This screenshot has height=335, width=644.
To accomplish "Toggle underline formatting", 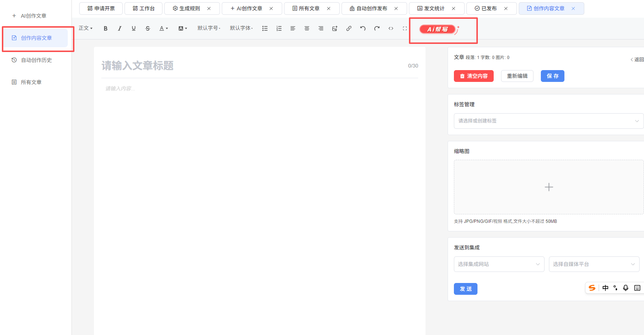I will point(133,28).
